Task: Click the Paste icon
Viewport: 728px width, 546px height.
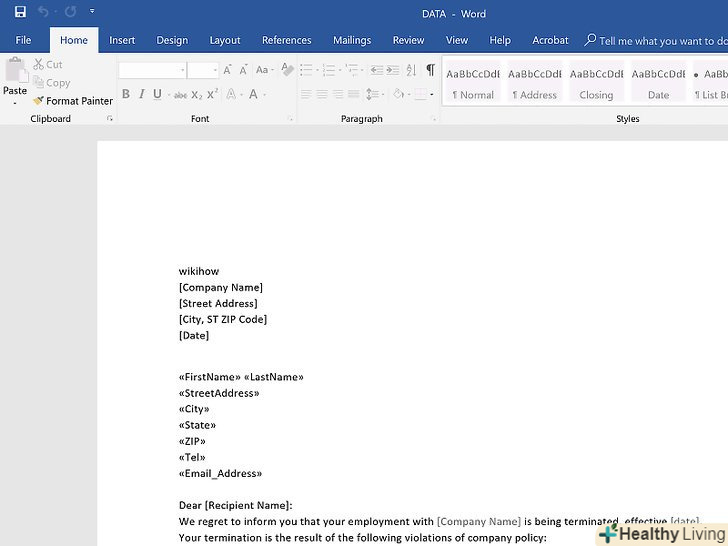Action: pyautogui.click(x=15, y=78)
